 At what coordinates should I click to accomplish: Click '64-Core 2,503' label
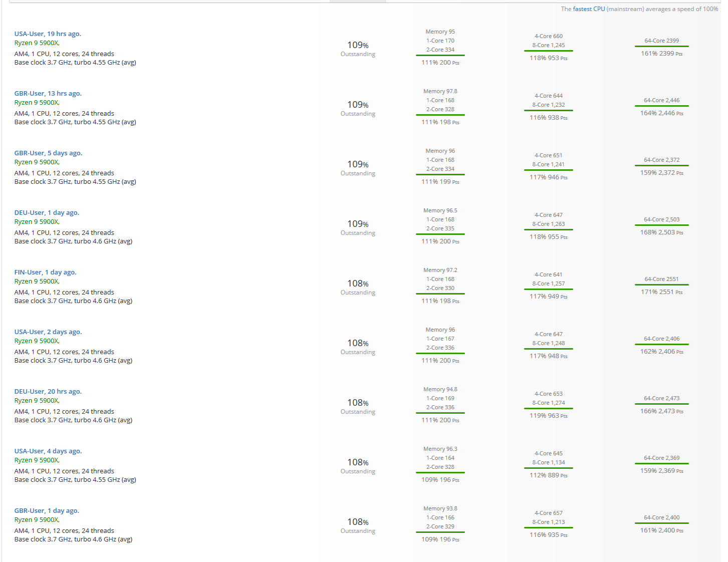point(661,219)
